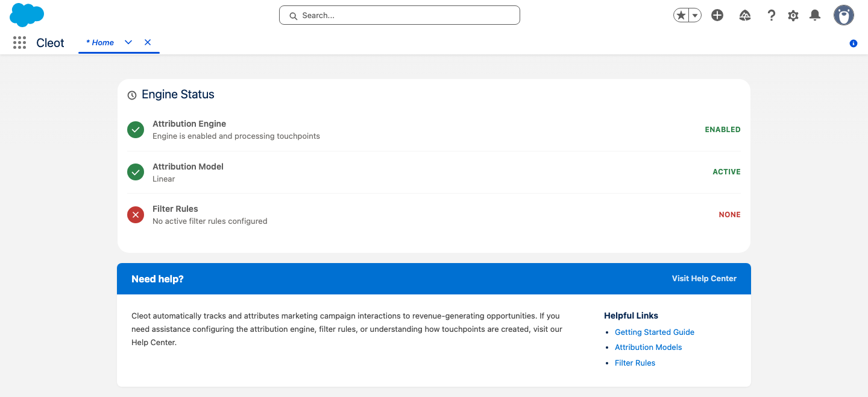Click the Filter Rules row heading

[175, 209]
